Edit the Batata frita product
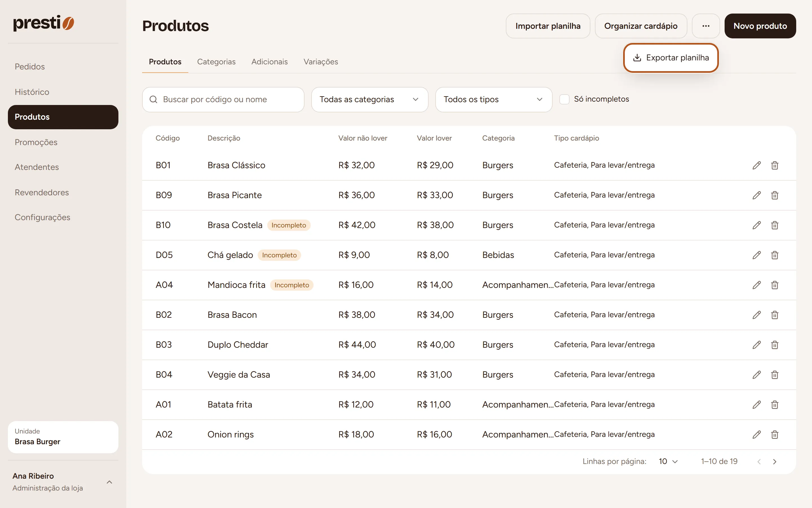The image size is (812, 508). (x=756, y=404)
